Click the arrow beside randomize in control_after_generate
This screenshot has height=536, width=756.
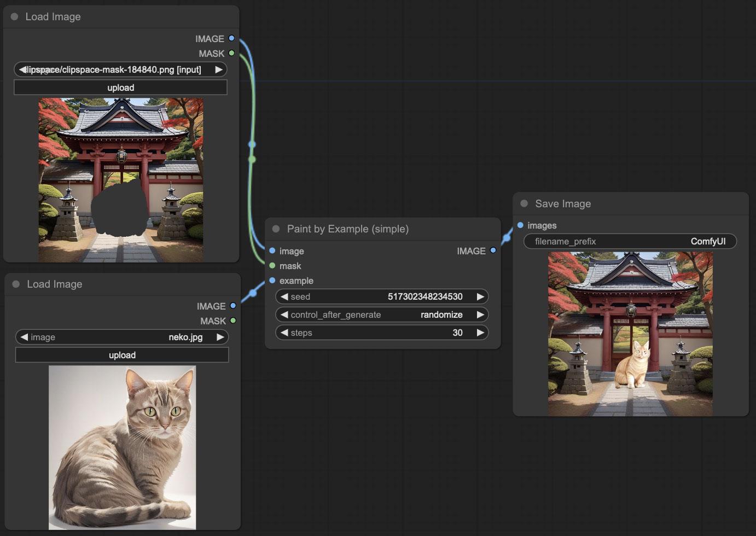[x=480, y=314]
